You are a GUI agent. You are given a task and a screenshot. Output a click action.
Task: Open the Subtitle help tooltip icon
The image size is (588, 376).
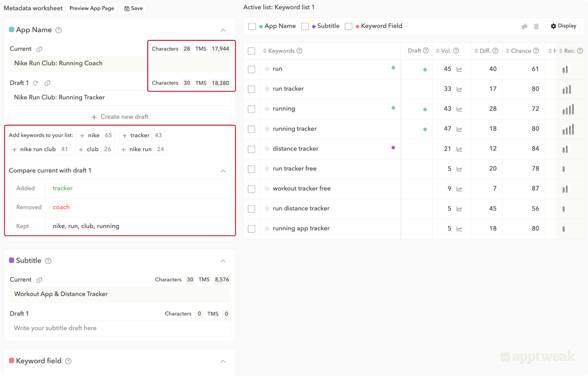tap(48, 261)
